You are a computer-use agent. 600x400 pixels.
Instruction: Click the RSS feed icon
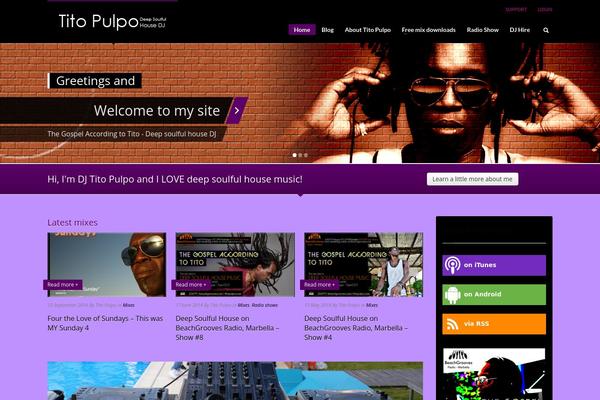click(453, 324)
